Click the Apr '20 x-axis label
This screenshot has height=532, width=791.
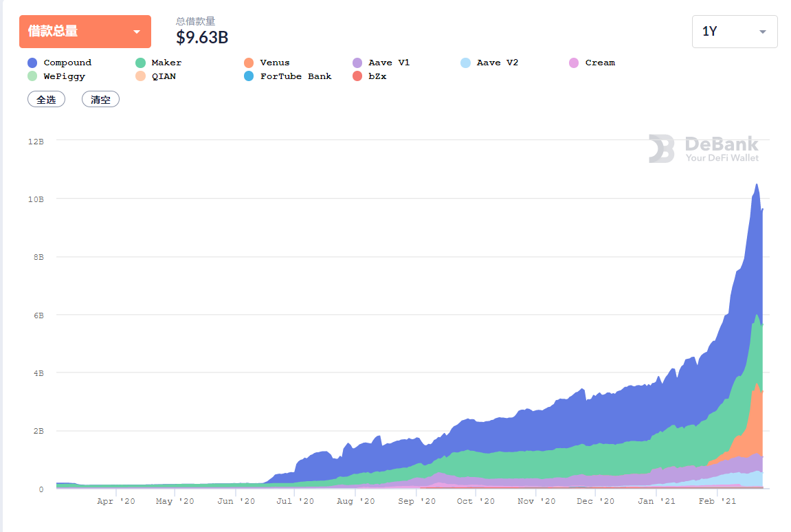[116, 501]
